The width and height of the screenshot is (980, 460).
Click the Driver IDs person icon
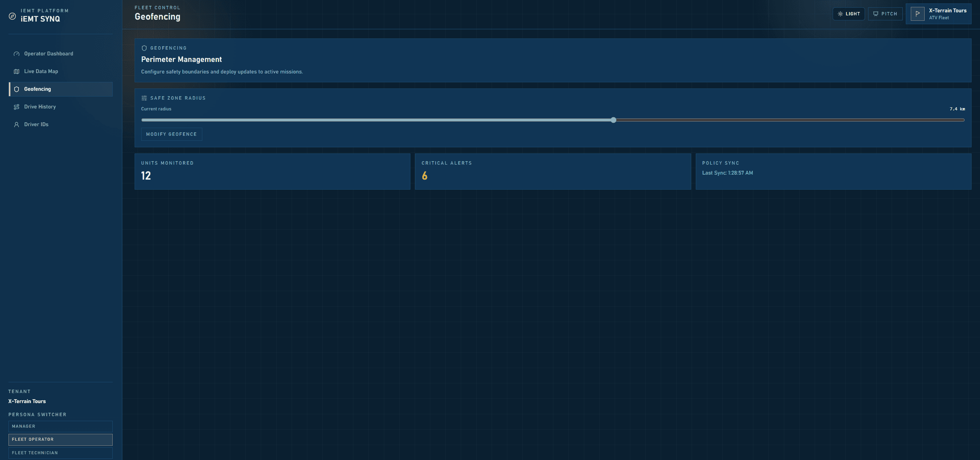(x=17, y=125)
